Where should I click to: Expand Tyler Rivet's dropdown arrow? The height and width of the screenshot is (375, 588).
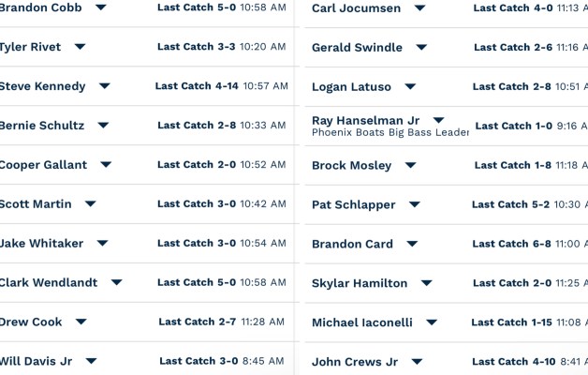coord(81,47)
